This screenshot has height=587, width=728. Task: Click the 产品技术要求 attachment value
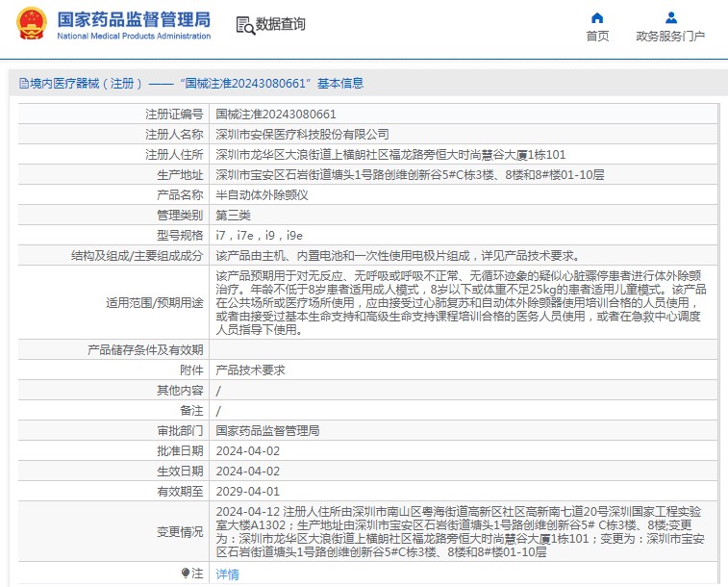coord(250,370)
